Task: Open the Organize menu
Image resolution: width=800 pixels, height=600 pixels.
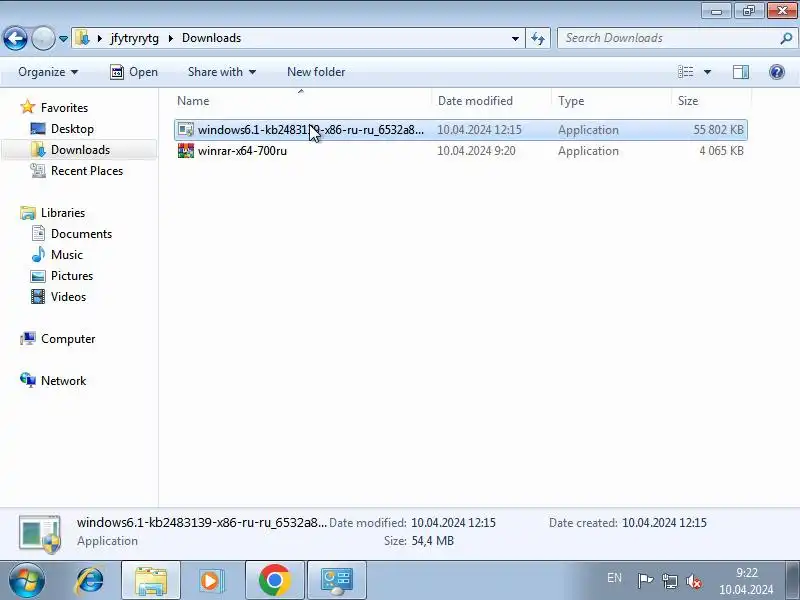Action: point(48,72)
